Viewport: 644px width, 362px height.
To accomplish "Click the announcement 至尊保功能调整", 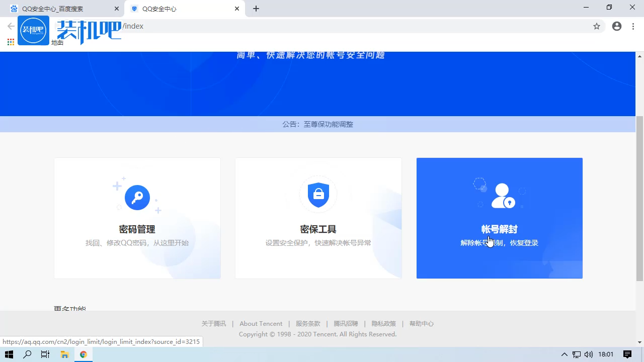I will click(x=328, y=124).
